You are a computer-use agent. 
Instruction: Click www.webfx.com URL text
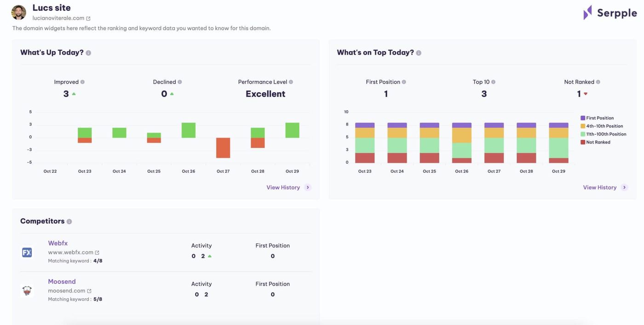(x=71, y=252)
